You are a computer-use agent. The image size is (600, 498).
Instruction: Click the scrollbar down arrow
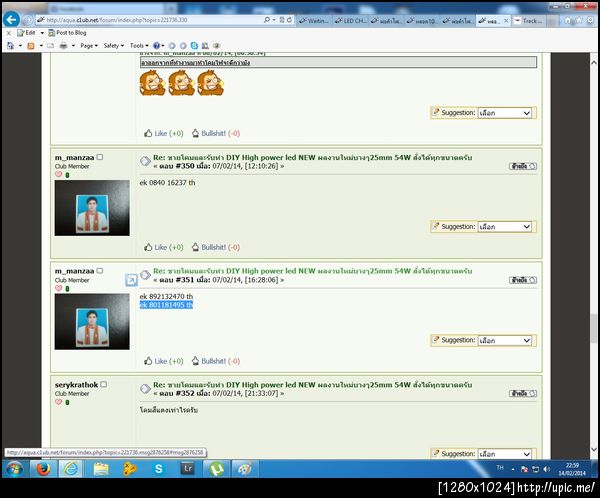point(593,450)
